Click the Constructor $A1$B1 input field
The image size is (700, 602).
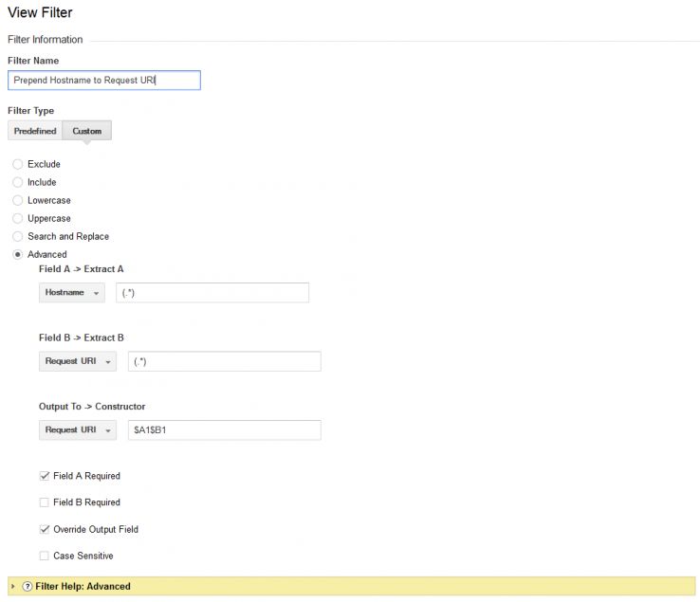(224, 430)
